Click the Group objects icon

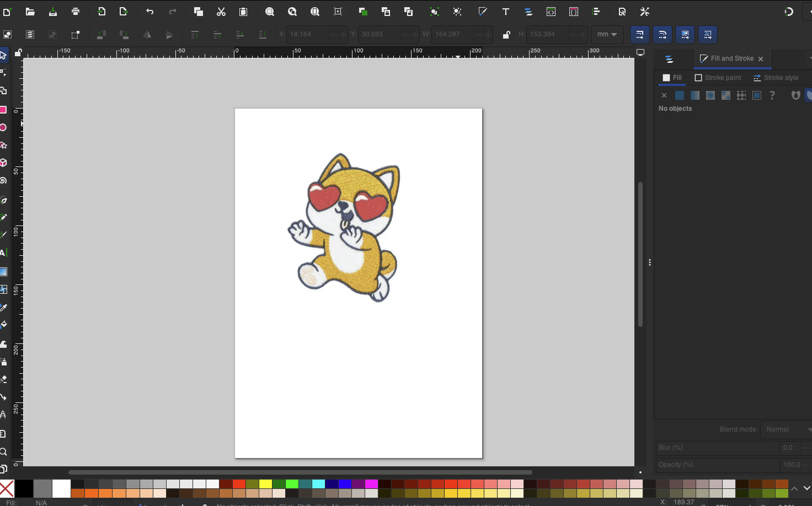click(434, 12)
